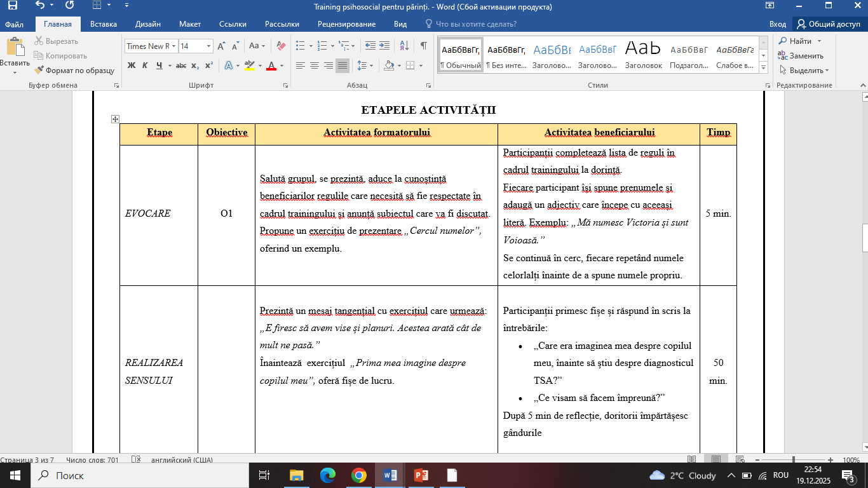Toggle strikethrough formatting

click(x=181, y=65)
